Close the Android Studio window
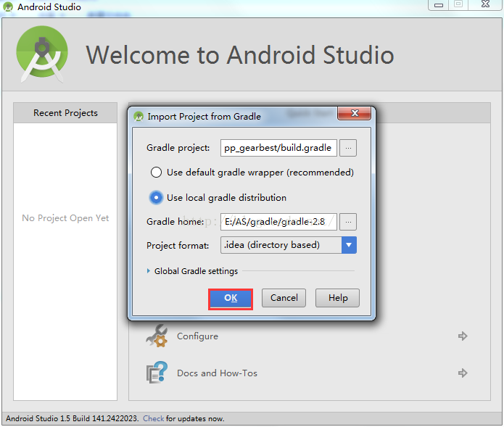The width and height of the screenshot is (504, 427). [485, 4]
